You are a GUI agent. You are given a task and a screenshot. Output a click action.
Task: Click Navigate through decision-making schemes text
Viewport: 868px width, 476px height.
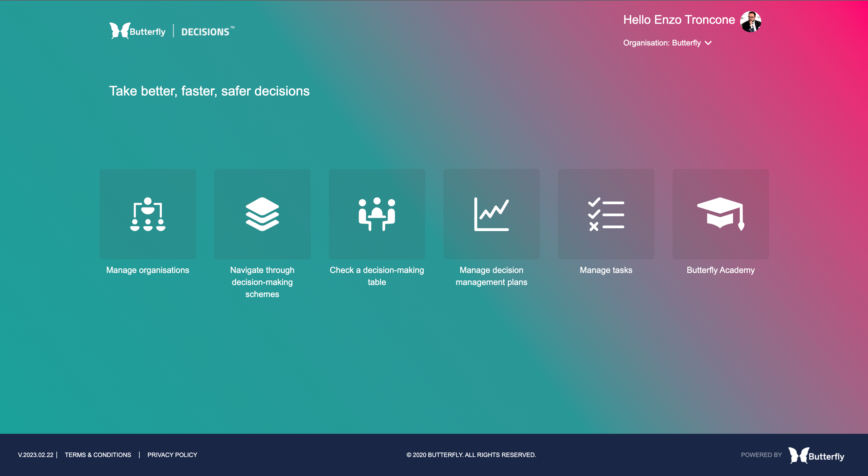(x=262, y=282)
